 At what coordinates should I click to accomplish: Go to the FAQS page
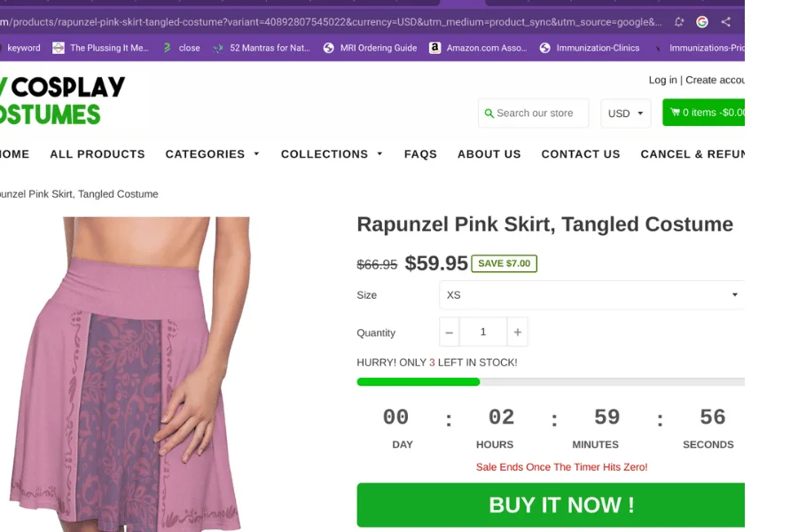coord(420,154)
